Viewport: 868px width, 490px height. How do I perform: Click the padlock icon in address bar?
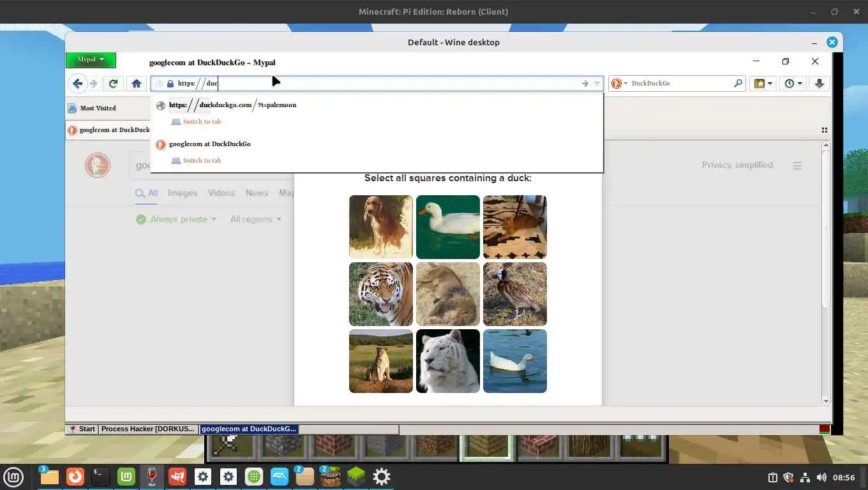170,84
